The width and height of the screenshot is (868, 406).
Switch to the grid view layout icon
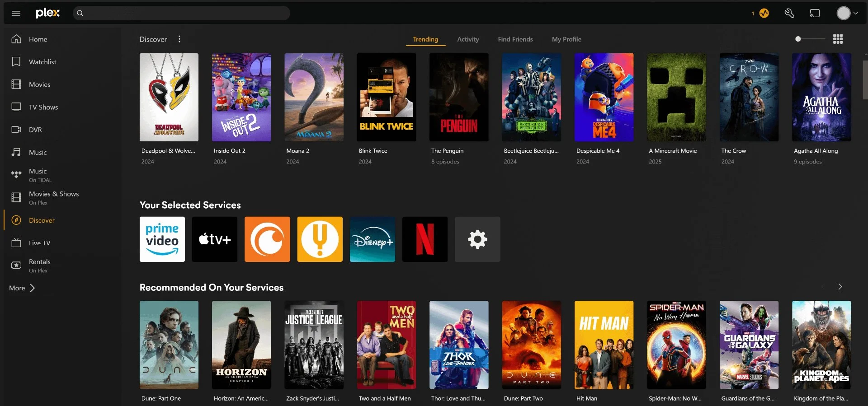click(838, 39)
